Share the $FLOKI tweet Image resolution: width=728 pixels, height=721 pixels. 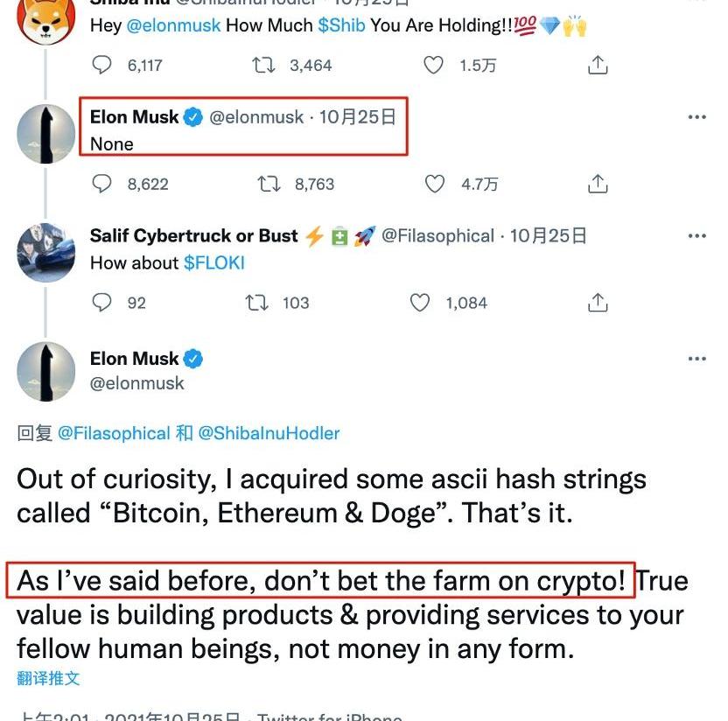coord(598,303)
